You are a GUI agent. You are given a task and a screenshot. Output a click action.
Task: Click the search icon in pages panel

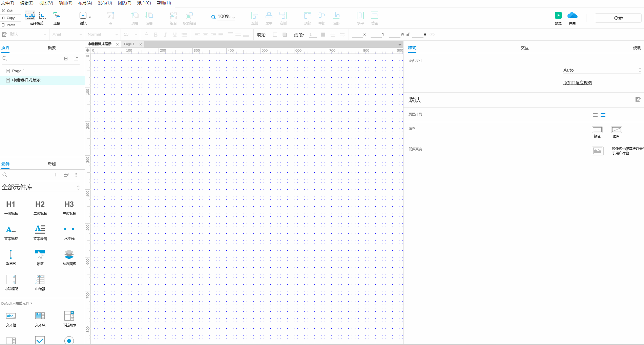coord(5,59)
